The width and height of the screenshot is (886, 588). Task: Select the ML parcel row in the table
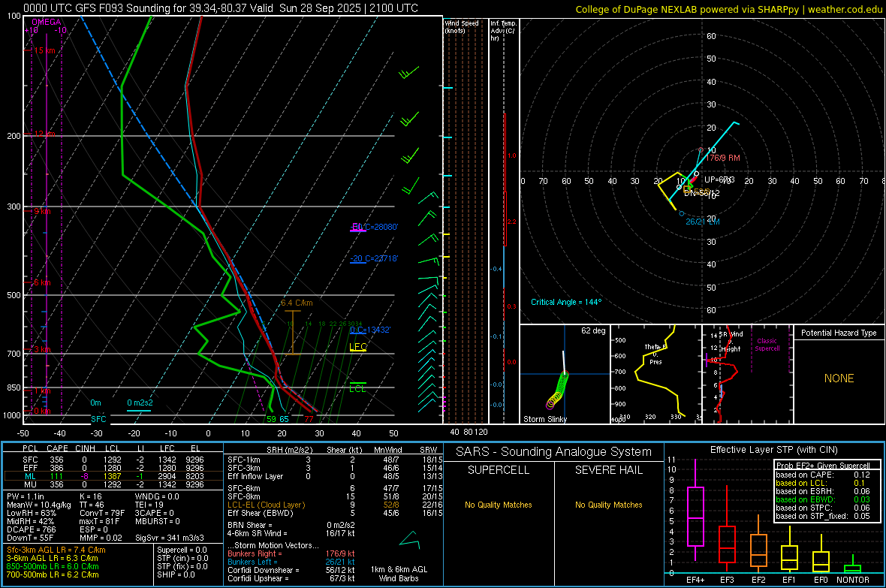(113, 476)
